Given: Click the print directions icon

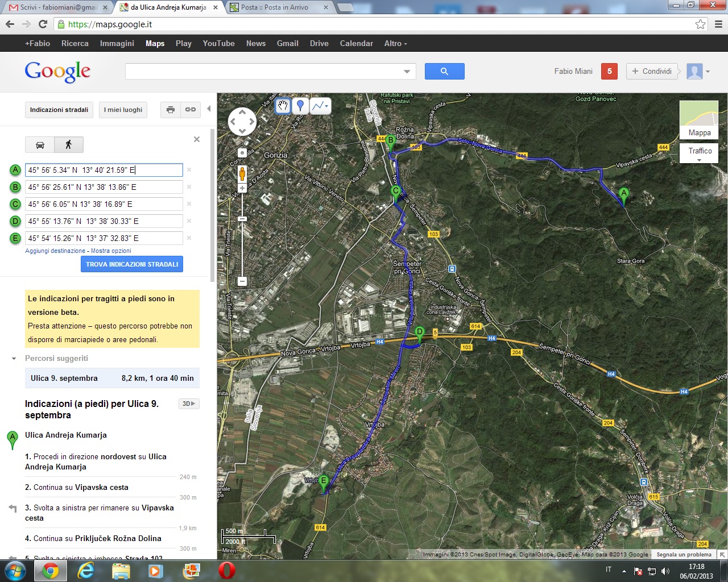Looking at the screenshot, I should 171,110.
